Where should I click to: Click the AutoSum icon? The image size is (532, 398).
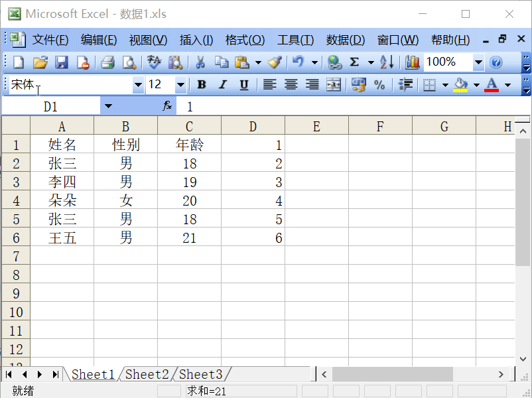pos(356,62)
